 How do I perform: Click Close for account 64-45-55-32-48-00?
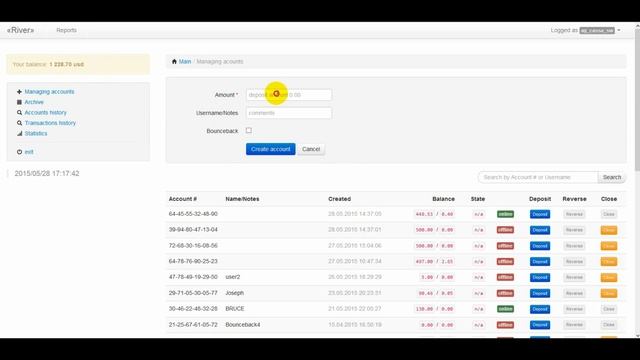(609, 214)
